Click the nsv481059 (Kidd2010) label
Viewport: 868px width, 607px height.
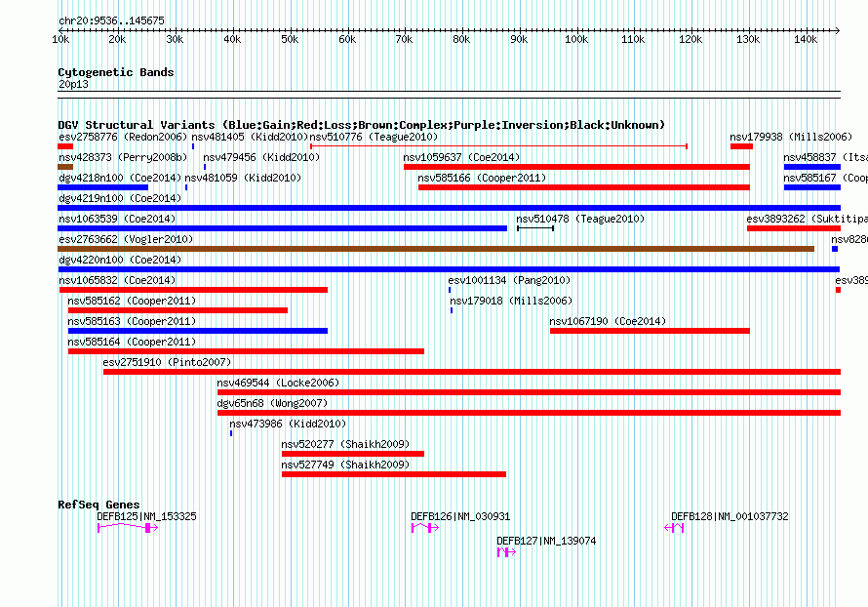pos(243,178)
